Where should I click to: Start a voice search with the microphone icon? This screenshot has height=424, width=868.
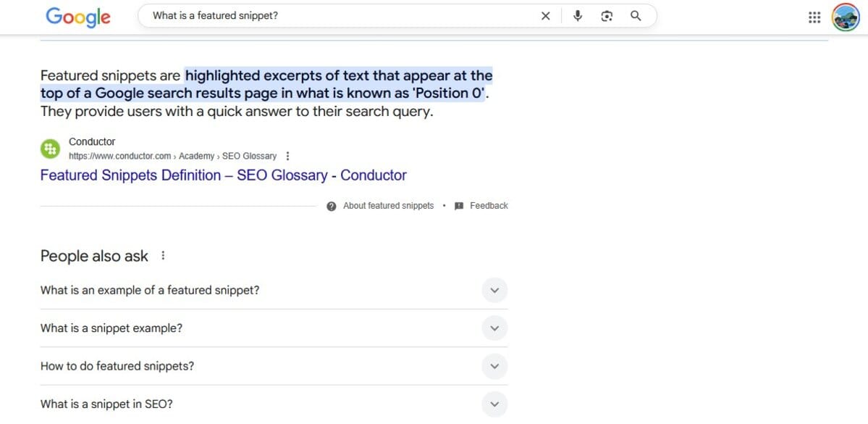tap(577, 15)
